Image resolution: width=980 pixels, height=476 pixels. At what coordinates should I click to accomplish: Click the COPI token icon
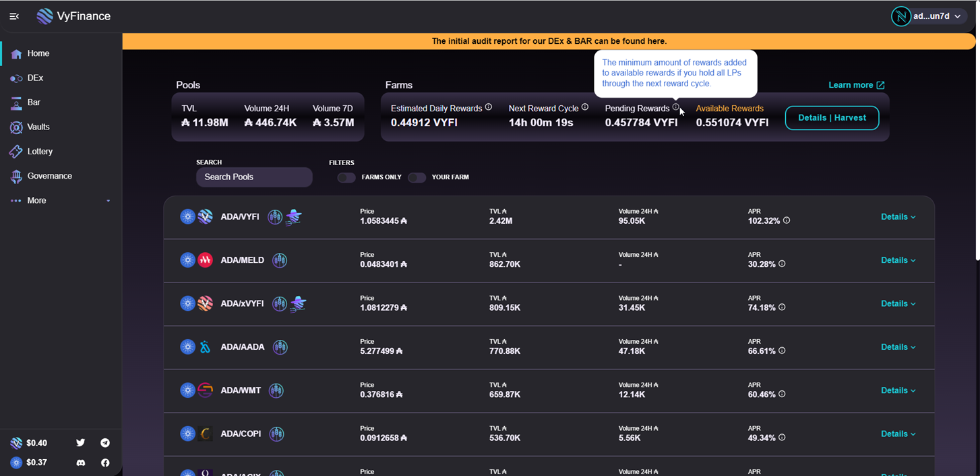point(205,434)
